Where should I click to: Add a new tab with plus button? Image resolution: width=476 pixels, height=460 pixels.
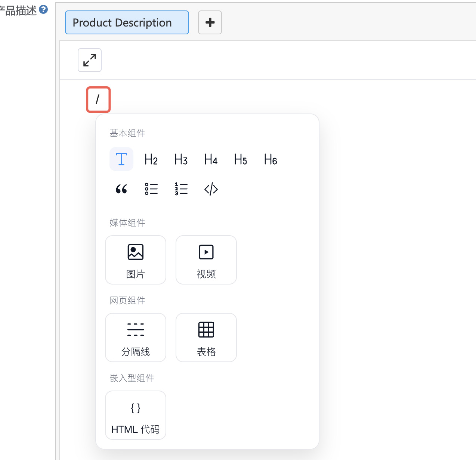[x=210, y=22]
